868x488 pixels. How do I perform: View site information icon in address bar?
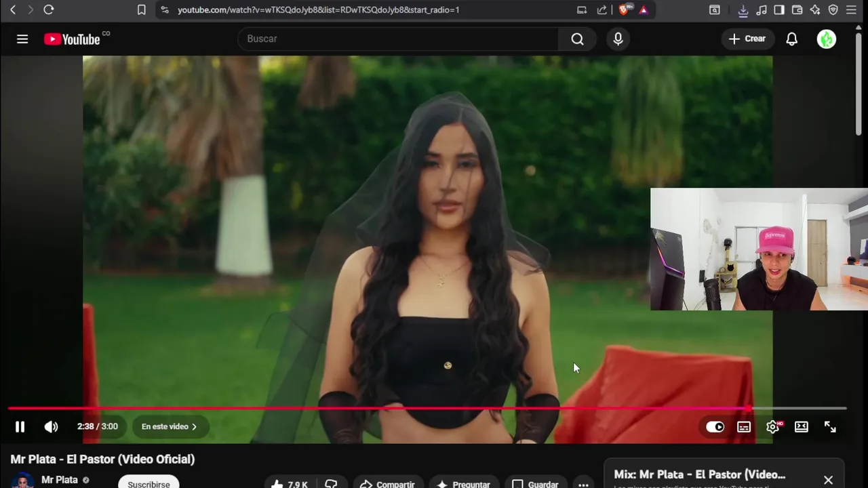click(165, 9)
